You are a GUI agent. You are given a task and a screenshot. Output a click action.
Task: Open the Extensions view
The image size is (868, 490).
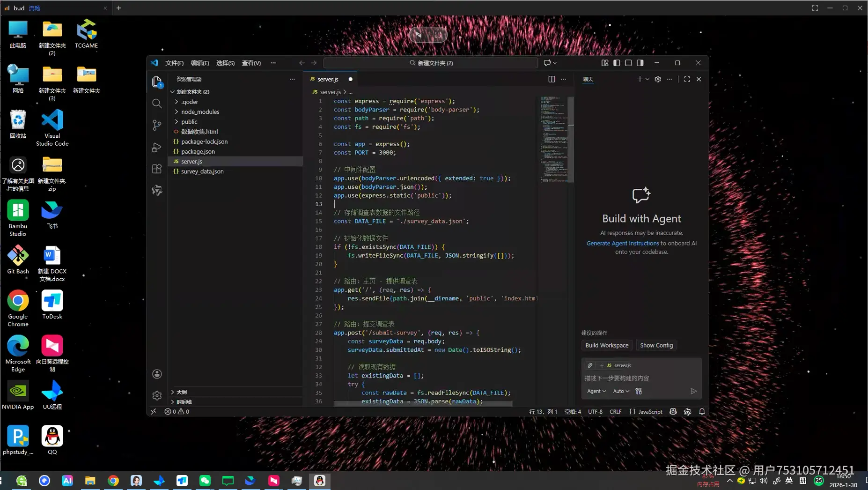click(x=157, y=169)
